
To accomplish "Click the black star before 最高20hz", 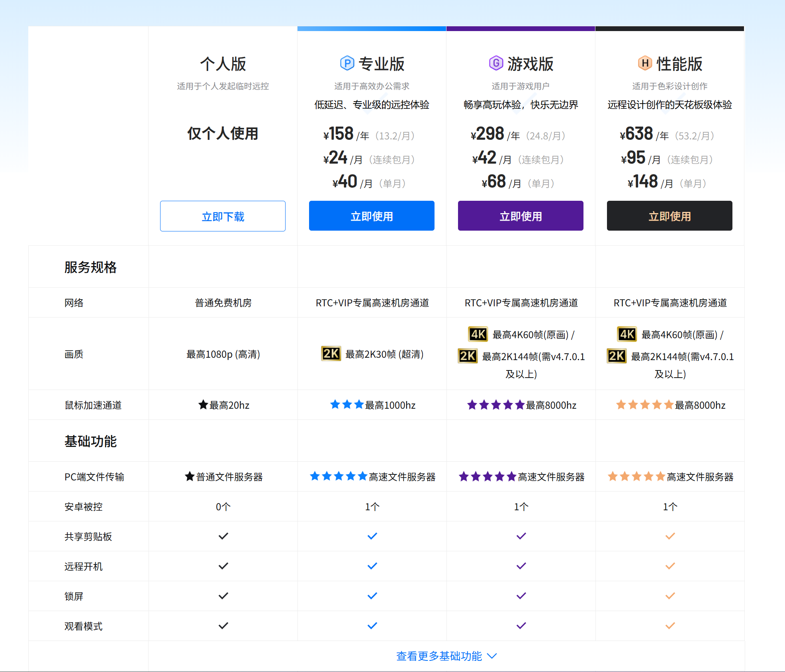I will point(203,405).
